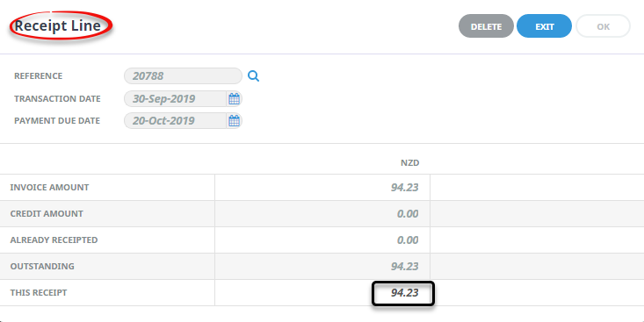Image resolution: width=644 pixels, height=322 pixels.
Task: Click the Invoice Amount value 94.23
Action: pyautogui.click(x=404, y=188)
